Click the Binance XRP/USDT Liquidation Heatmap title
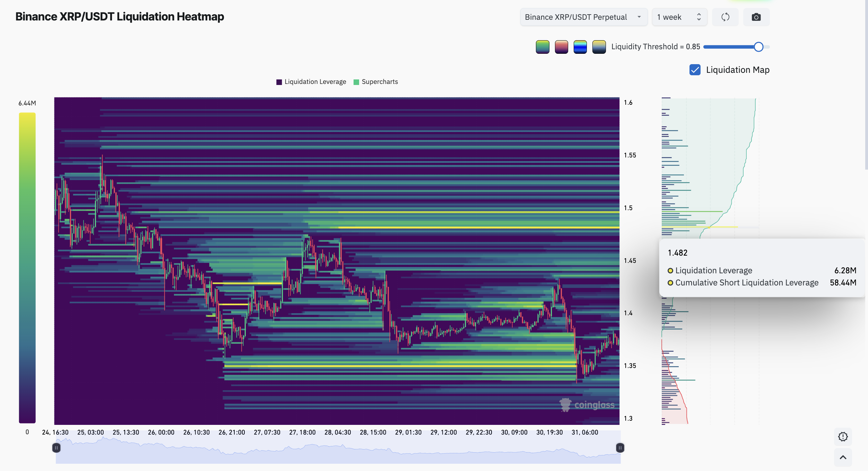The height and width of the screenshot is (471, 868). [x=120, y=17]
